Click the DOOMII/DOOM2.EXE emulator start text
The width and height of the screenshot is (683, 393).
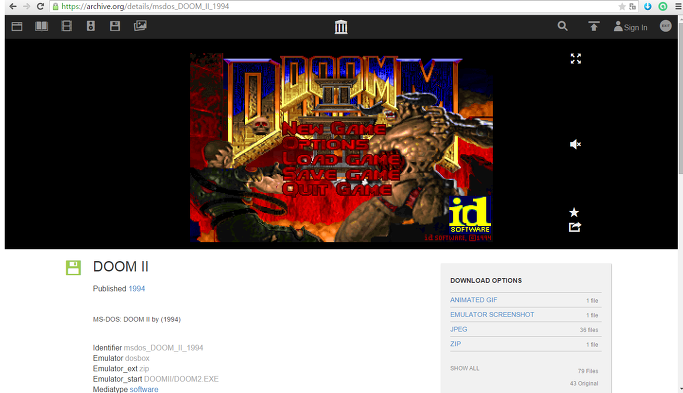tap(181, 379)
